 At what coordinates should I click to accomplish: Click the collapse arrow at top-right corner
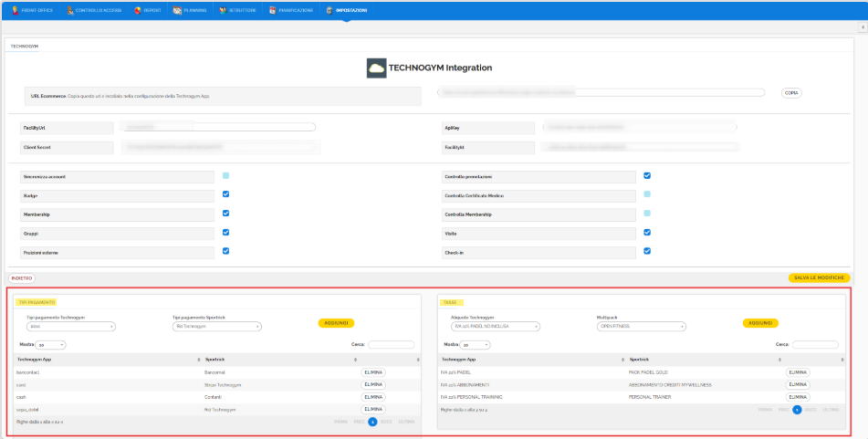click(863, 26)
